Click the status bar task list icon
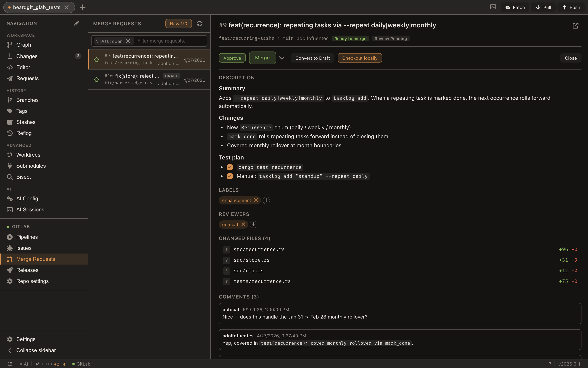Image resolution: width=588 pixels, height=368 pixels. tap(10, 364)
